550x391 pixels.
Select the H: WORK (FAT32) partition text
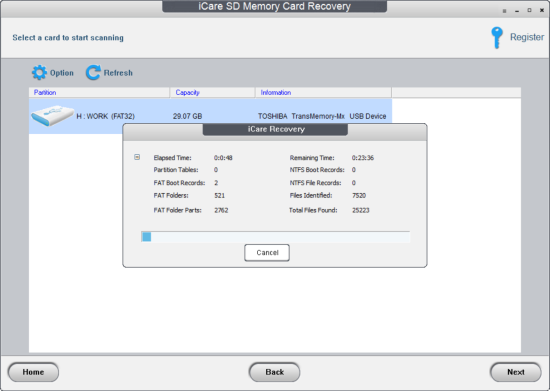[106, 116]
